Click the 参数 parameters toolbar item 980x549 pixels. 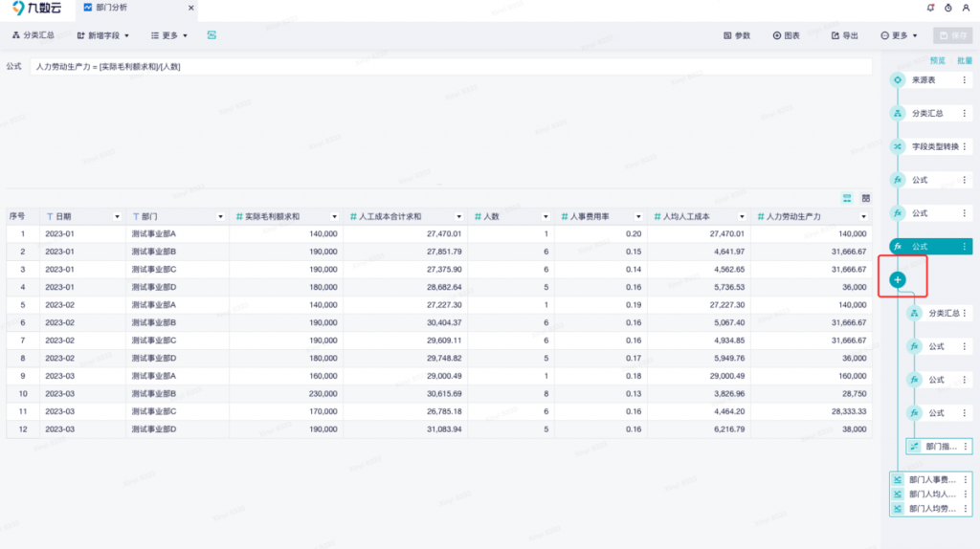(x=737, y=35)
